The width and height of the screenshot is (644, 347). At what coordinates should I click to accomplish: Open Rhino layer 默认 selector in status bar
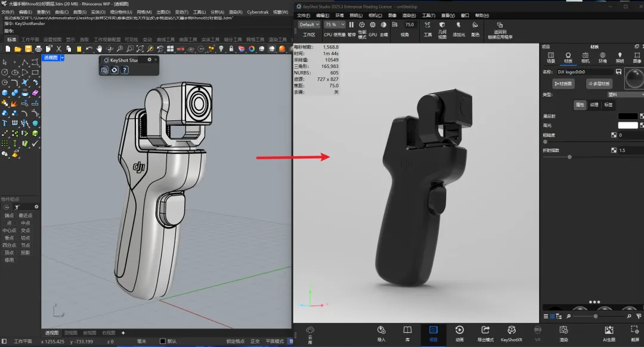pos(168,341)
